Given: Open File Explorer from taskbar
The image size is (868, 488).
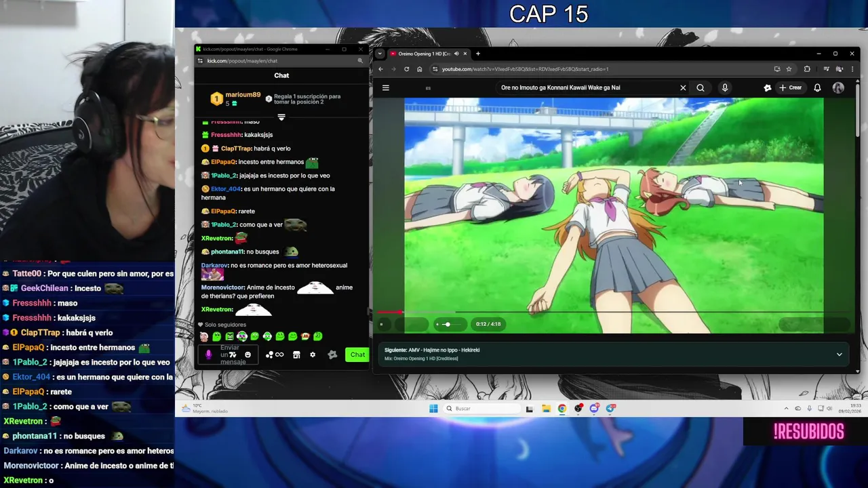Looking at the screenshot, I should [x=545, y=408].
